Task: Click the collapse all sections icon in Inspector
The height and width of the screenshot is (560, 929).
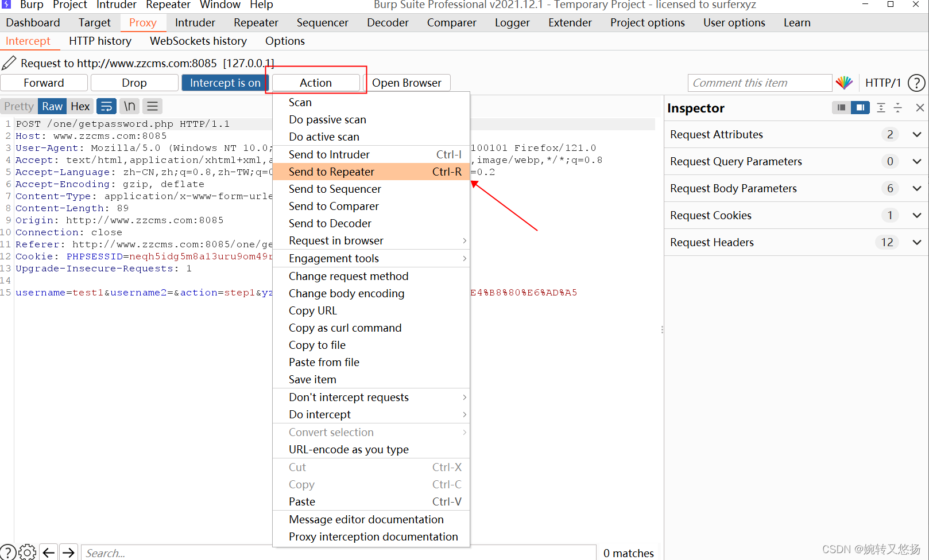Action: [898, 107]
